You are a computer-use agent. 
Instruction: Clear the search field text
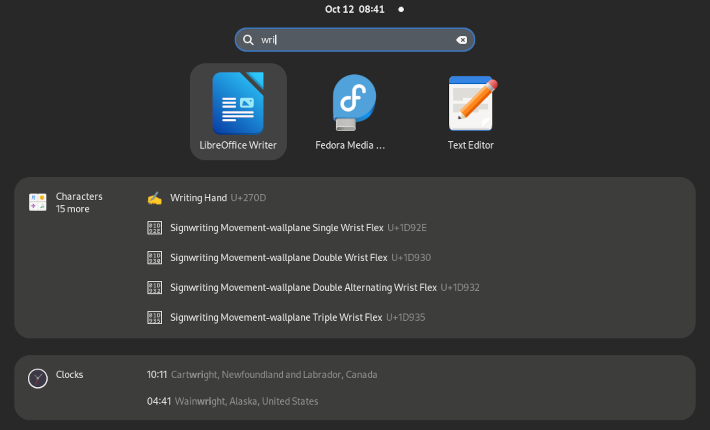461,40
